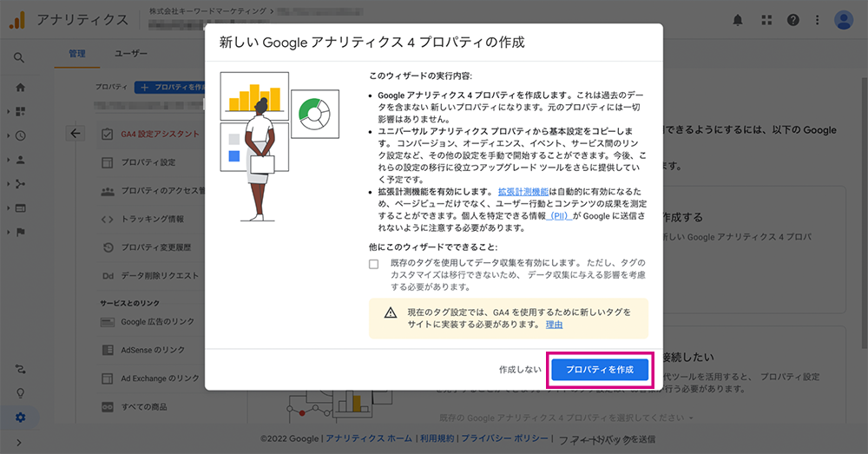868x454 pixels.
Task: Click 作成しない to cancel the dialog
Action: 520,369
